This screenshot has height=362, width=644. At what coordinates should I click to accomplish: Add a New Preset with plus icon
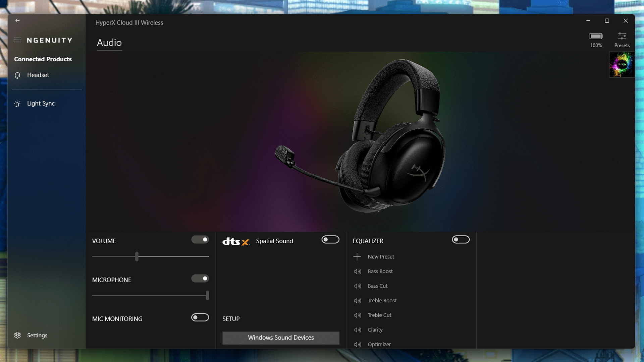click(x=357, y=257)
